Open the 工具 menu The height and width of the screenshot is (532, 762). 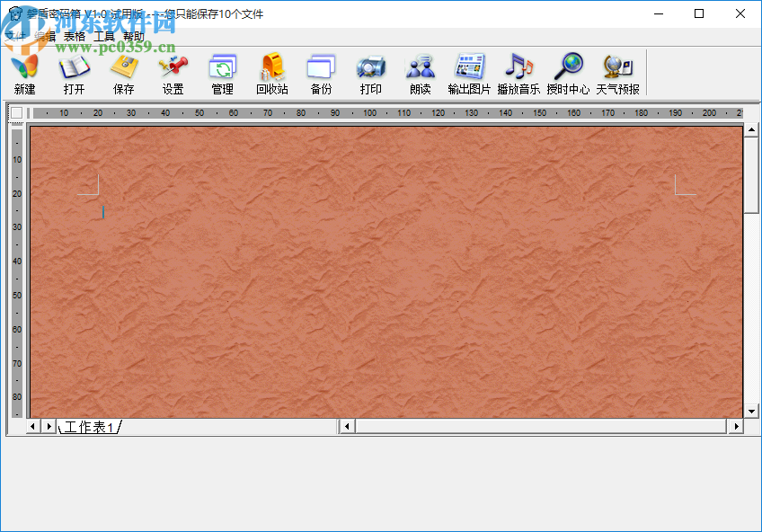point(104,37)
